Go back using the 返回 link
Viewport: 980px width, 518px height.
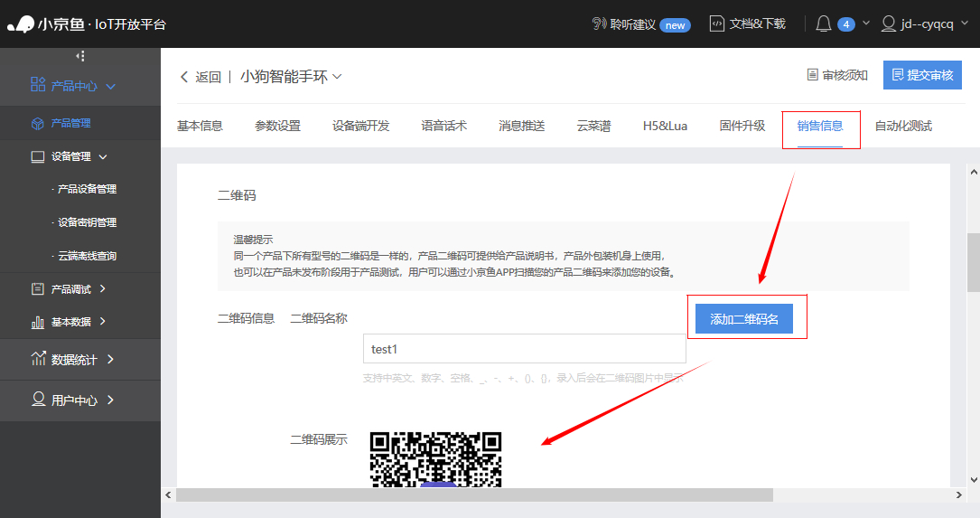tap(201, 77)
